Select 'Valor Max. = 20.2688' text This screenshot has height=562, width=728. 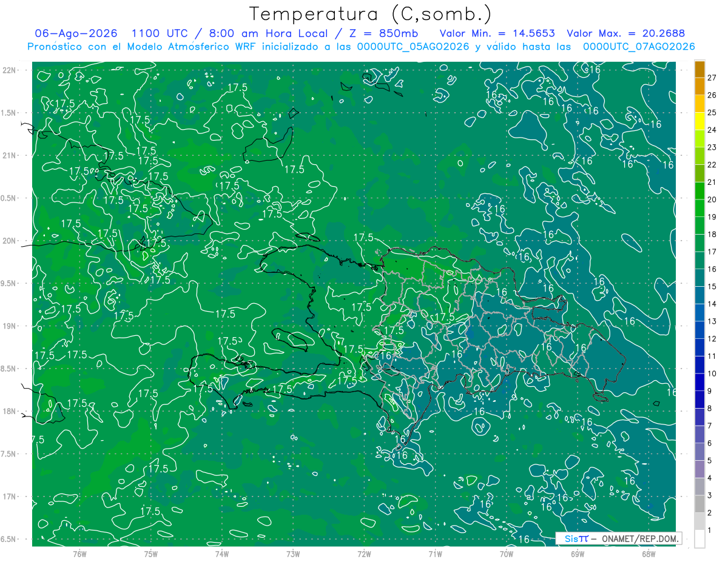pos(625,33)
